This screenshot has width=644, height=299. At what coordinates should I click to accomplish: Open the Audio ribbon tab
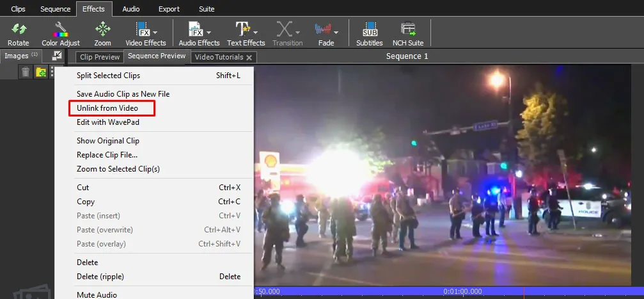tap(131, 9)
